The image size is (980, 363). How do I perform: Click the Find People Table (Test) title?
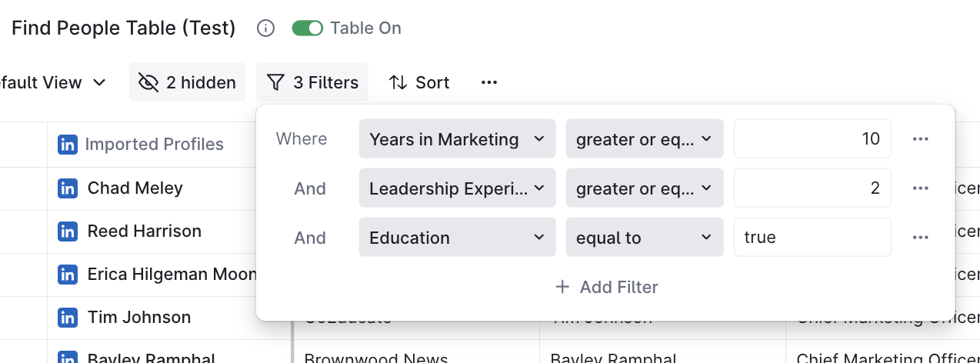pyautogui.click(x=124, y=28)
